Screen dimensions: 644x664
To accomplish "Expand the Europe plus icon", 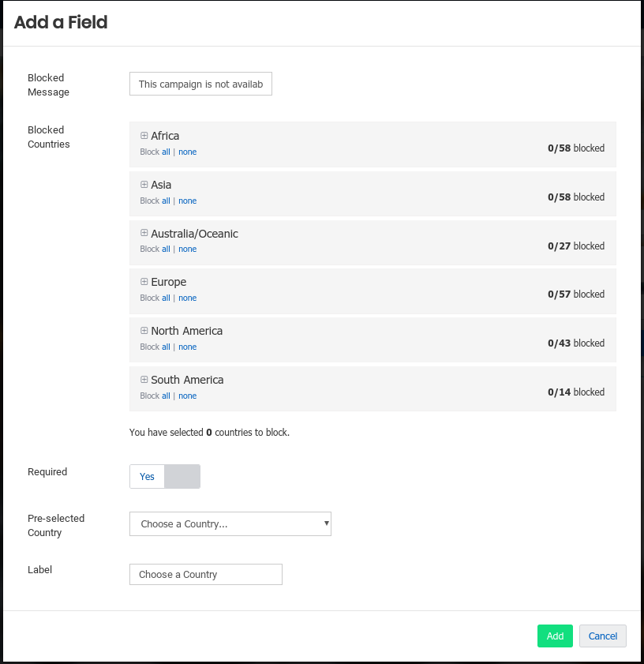I will (144, 282).
